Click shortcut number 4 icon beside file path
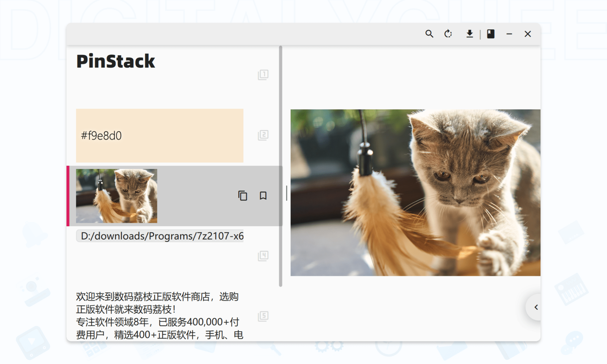The height and width of the screenshot is (364, 607). 263,256
